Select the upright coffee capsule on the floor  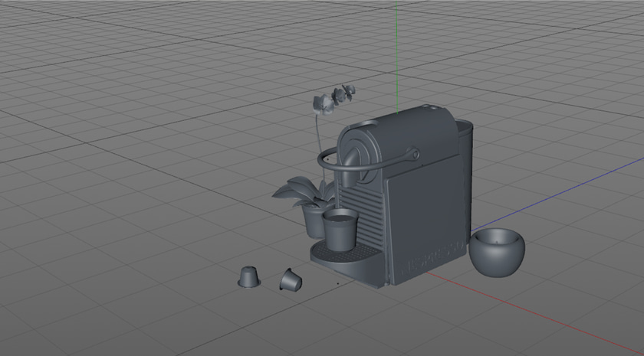point(248,276)
